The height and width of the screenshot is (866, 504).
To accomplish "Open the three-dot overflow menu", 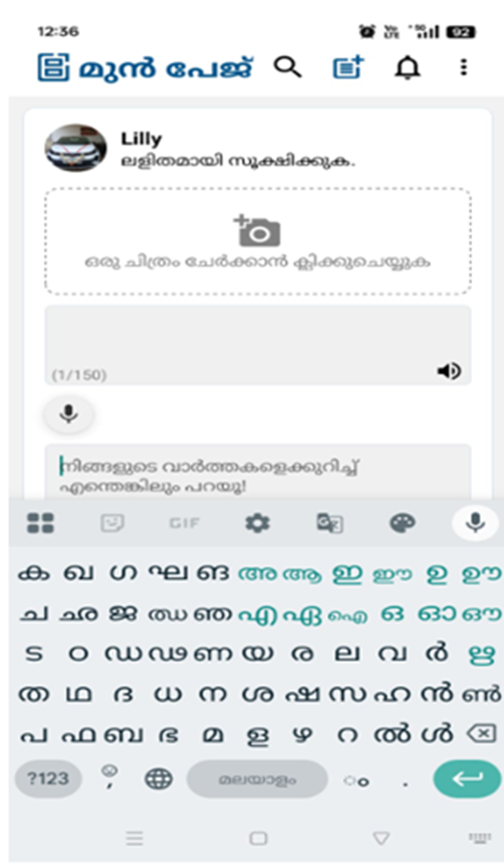I will pyautogui.click(x=463, y=68).
